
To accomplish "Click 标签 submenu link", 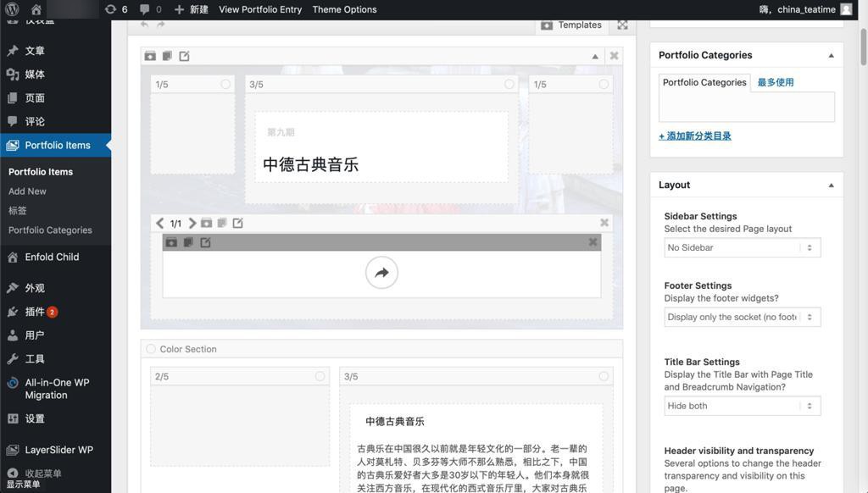I will point(17,210).
